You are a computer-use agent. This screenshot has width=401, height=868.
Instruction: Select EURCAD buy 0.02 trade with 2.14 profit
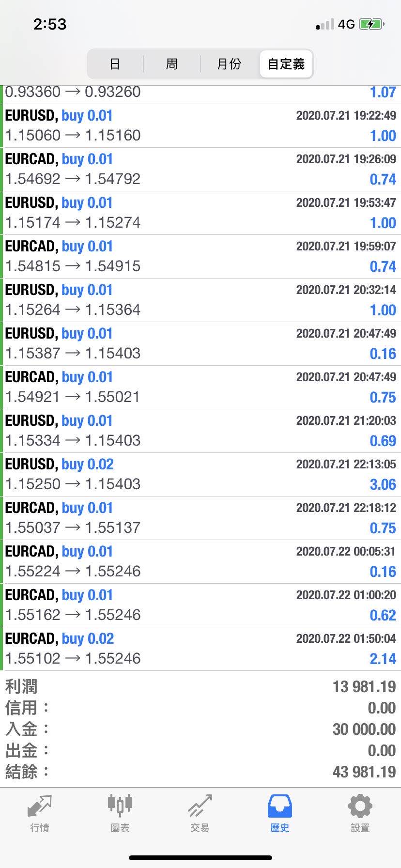200,649
